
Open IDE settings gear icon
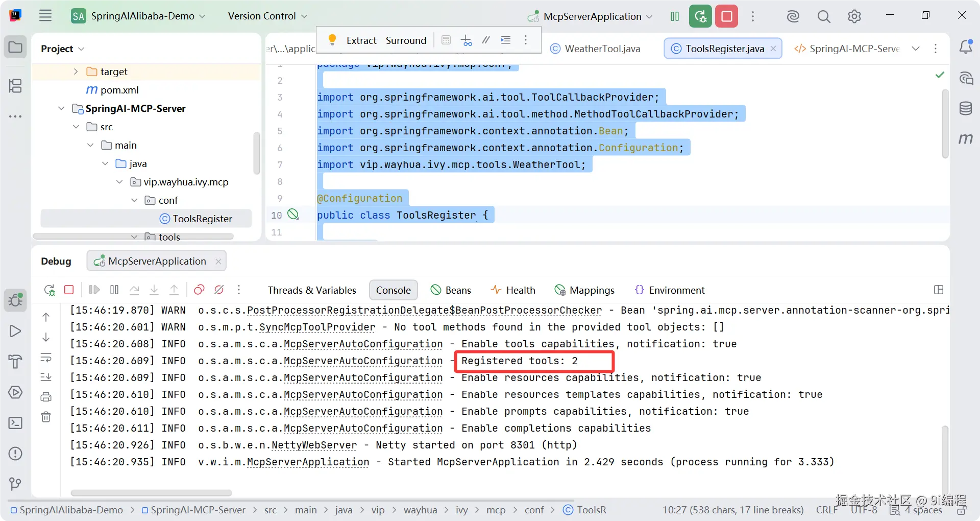854,16
